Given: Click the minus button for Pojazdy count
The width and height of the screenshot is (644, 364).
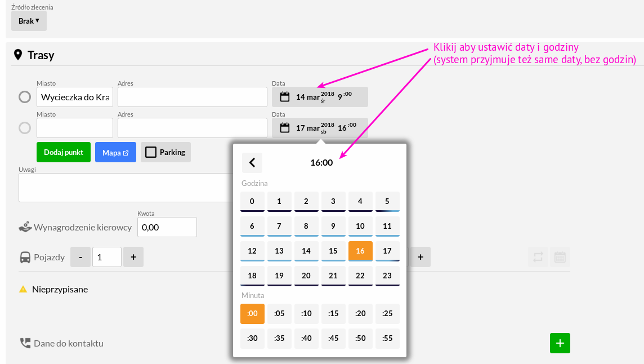Looking at the screenshot, I should [80, 257].
